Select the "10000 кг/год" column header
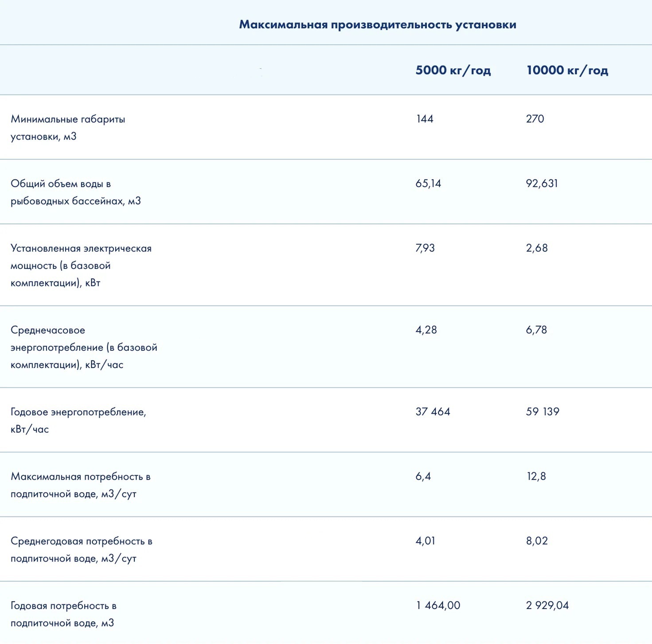Viewport: 652px width, 644px height. [567, 70]
